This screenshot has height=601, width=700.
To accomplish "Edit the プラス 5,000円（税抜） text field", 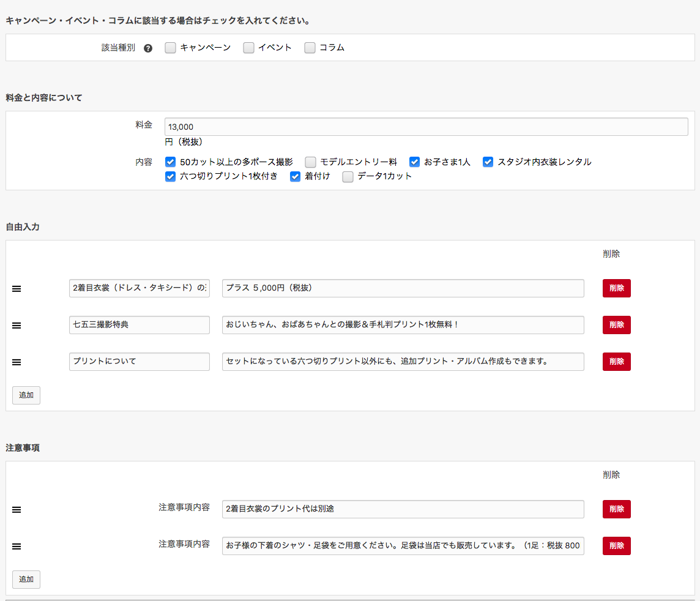I will click(x=403, y=288).
